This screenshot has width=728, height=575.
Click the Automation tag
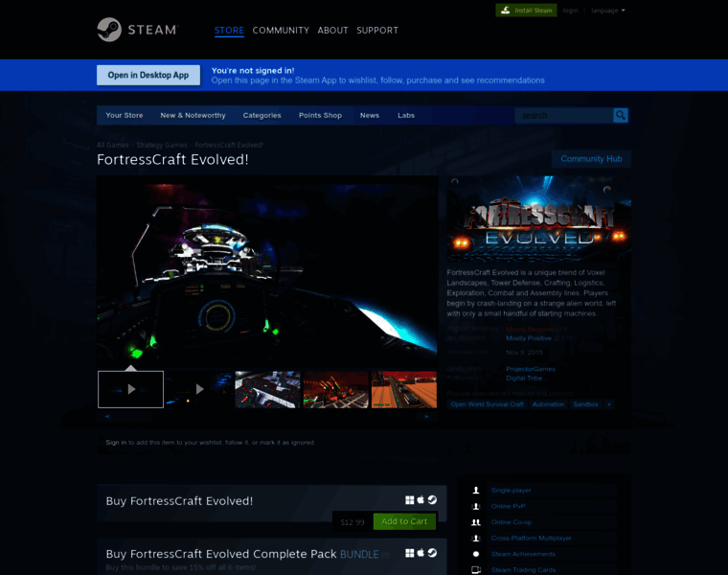548,404
